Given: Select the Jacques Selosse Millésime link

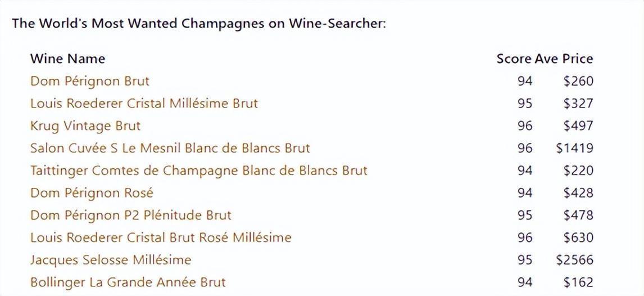Looking at the screenshot, I should pos(111,260).
